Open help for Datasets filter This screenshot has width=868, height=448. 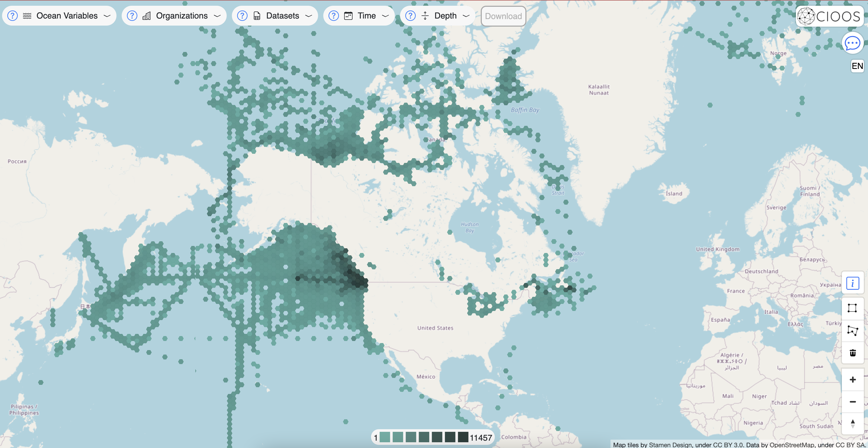click(x=242, y=16)
